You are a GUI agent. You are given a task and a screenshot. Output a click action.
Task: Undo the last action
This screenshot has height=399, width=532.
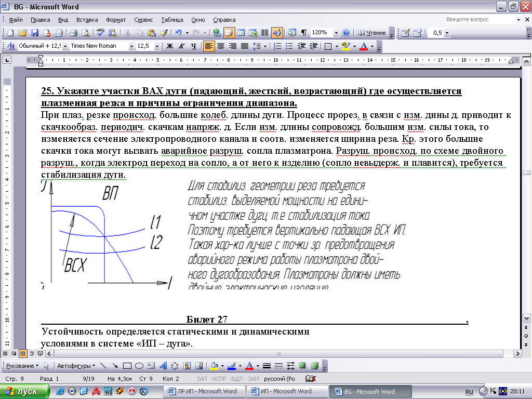pyautogui.click(x=179, y=33)
